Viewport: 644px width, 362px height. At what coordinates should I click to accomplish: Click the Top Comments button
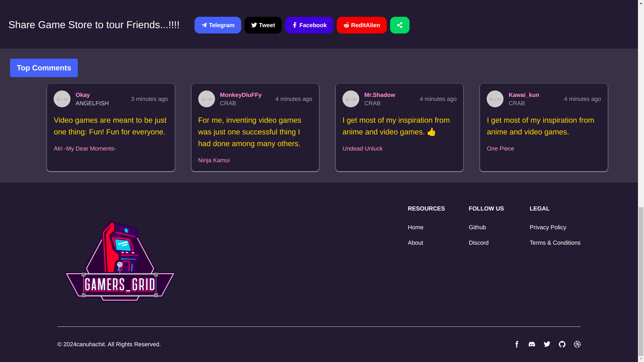(x=44, y=68)
